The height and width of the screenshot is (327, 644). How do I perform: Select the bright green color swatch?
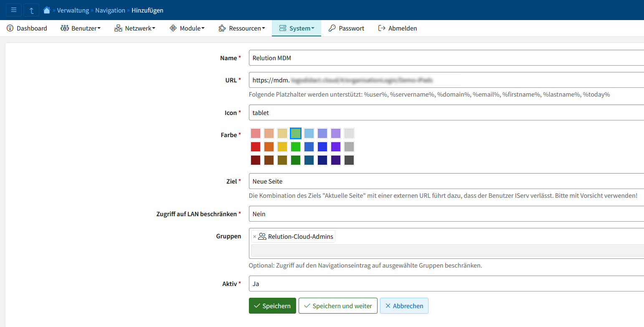296,147
